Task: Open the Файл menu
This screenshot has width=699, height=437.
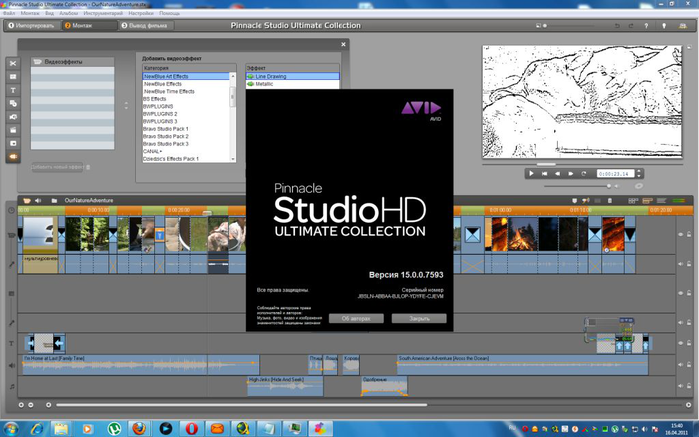Action: pyautogui.click(x=10, y=13)
